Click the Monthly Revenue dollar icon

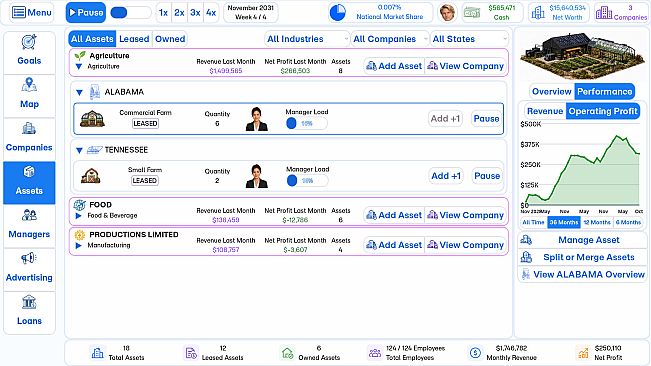coord(475,353)
